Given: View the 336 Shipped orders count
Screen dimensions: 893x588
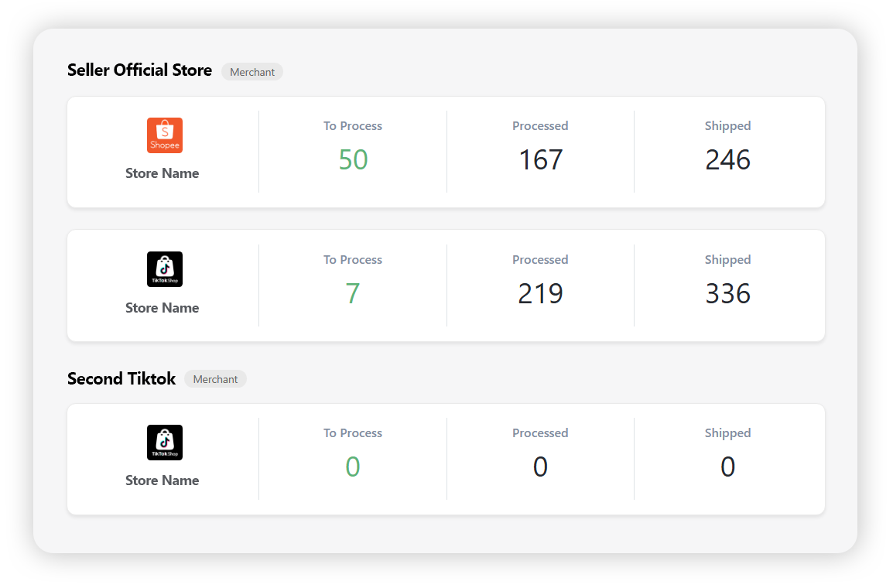Looking at the screenshot, I should pyautogui.click(x=727, y=294).
